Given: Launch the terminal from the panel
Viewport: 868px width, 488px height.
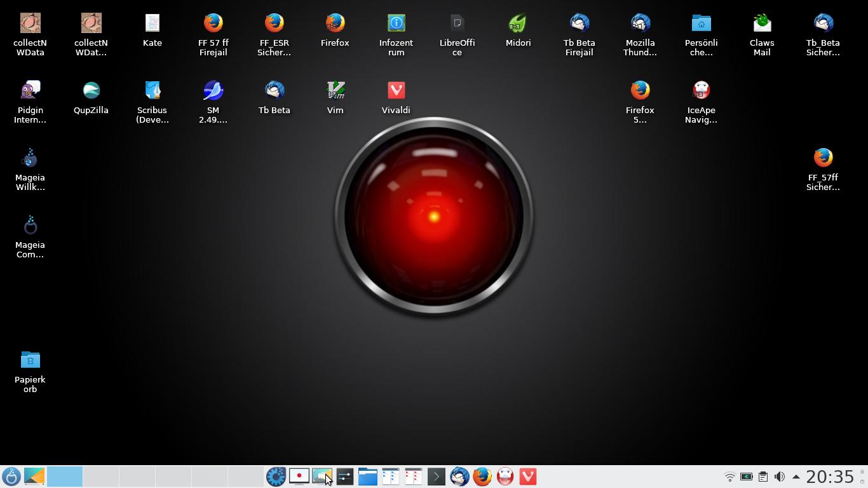Looking at the screenshot, I should tap(436, 477).
